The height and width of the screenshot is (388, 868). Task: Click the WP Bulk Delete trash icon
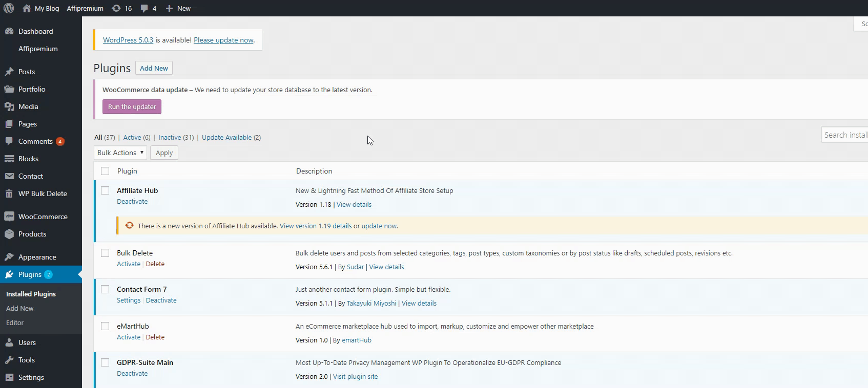[x=9, y=193]
